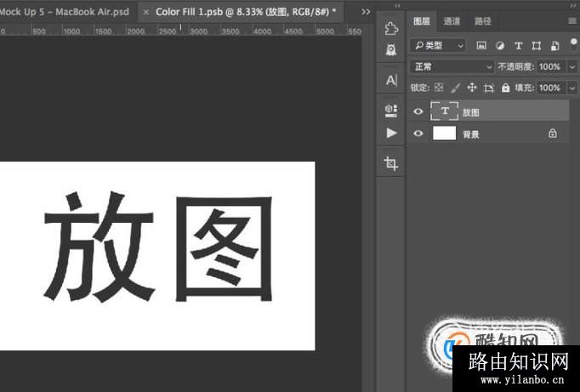Screen dimensions: 580x392
Task: Select the 背景 layer thumbnail
Action: pos(445,134)
